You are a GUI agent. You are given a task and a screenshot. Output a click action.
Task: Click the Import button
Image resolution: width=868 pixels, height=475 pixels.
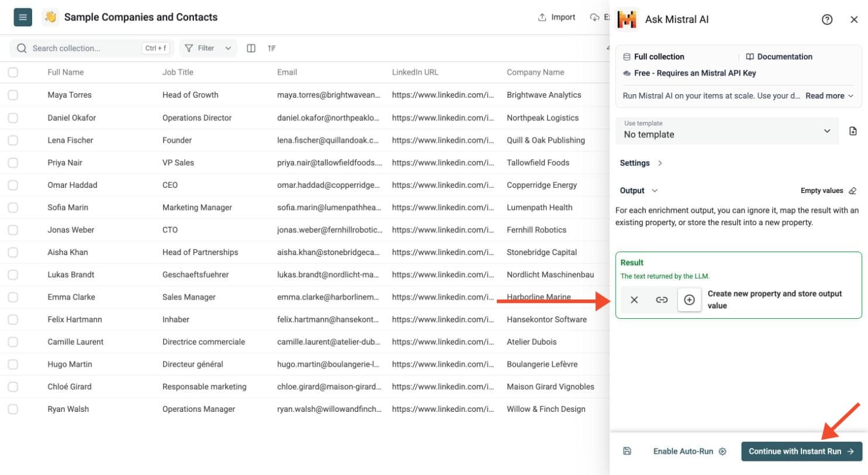(x=556, y=17)
